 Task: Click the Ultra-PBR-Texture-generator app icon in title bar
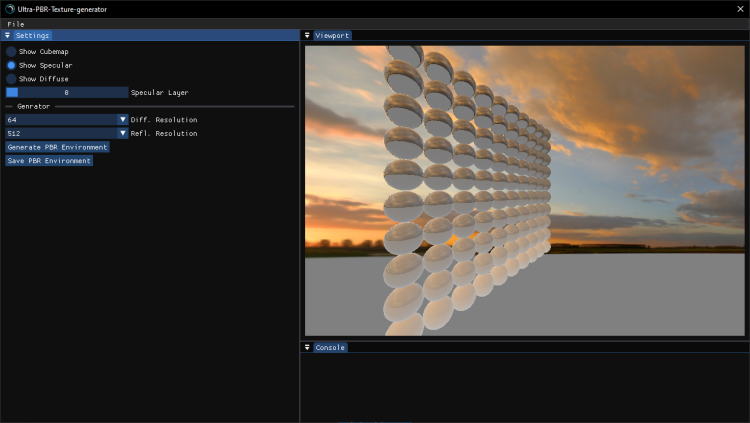[9, 9]
